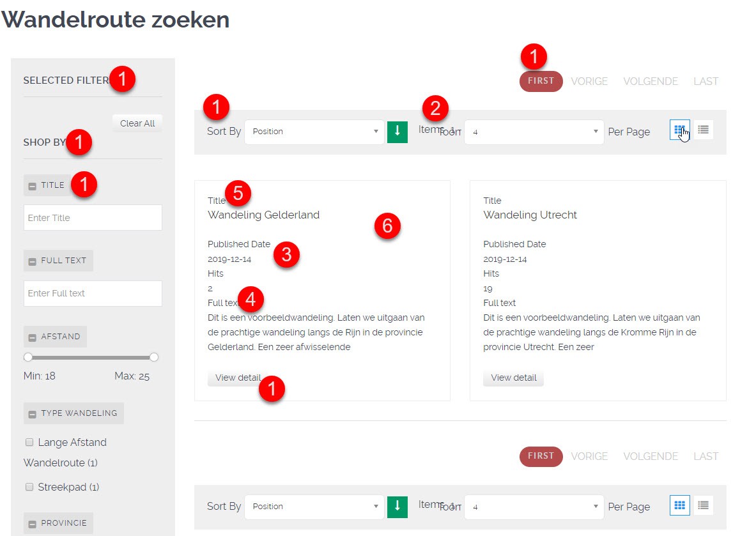Toggle green sort arrow in bottom toolbar
This screenshot has width=756, height=536.
point(397,507)
